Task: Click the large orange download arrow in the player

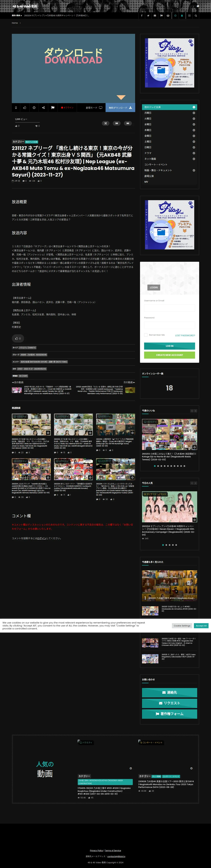Action: tap(121, 97)
